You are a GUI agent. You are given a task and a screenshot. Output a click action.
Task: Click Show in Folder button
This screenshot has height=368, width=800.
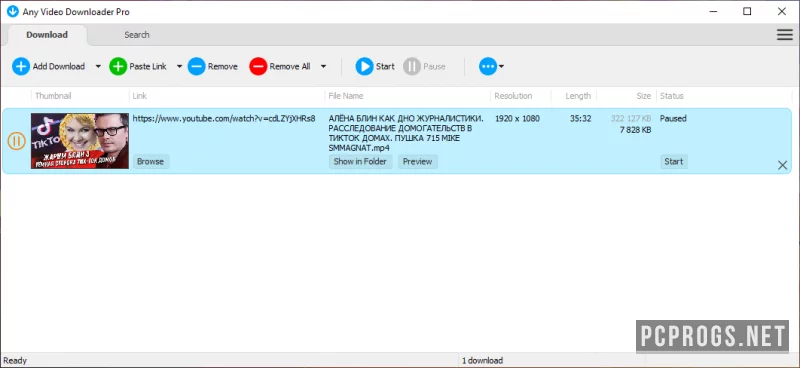coord(360,162)
